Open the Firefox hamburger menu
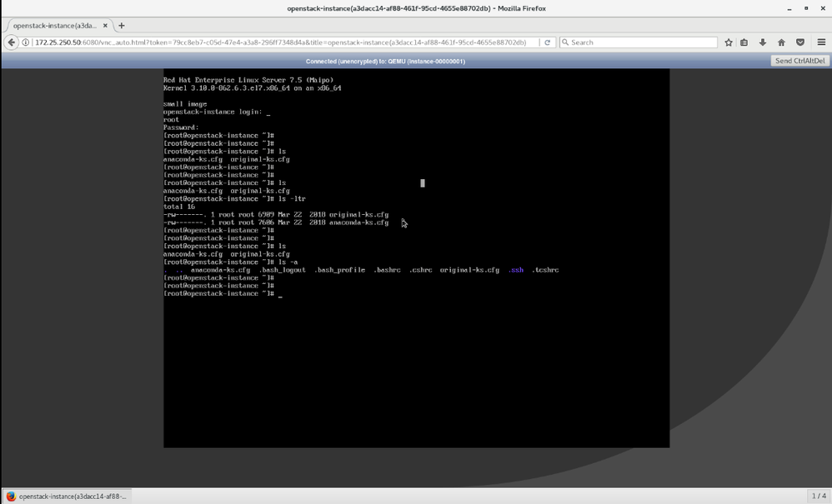 tap(821, 42)
